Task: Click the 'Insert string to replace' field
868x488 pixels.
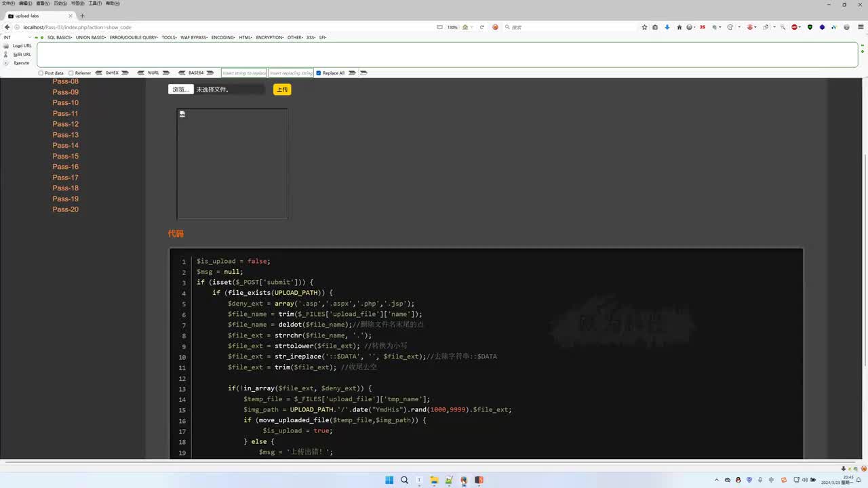Action: point(244,73)
